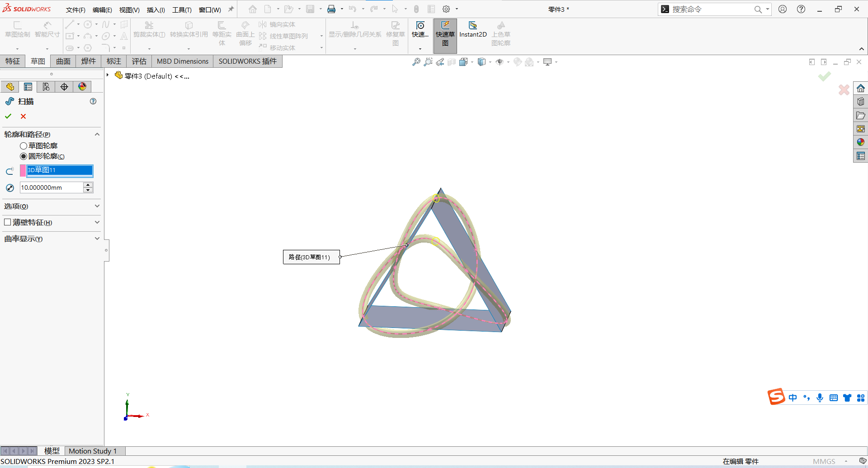Switch to the DimXpertManager tab icon
The width and height of the screenshot is (868, 468).
tap(64, 86)
